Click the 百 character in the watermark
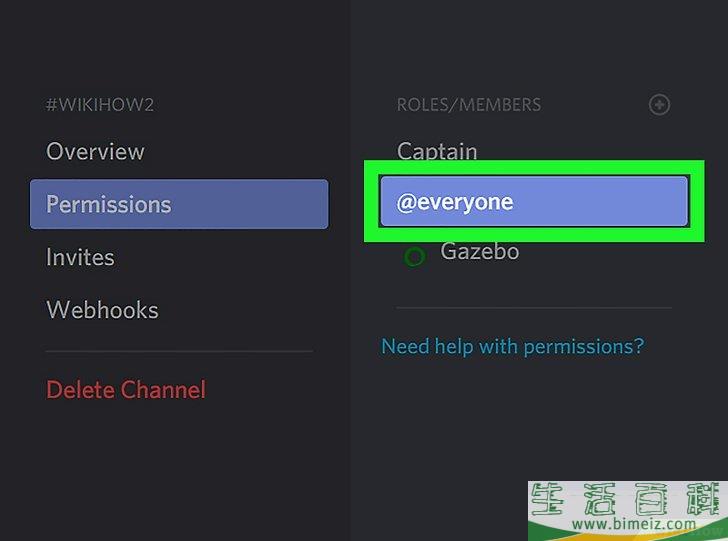 pos(650,498)
